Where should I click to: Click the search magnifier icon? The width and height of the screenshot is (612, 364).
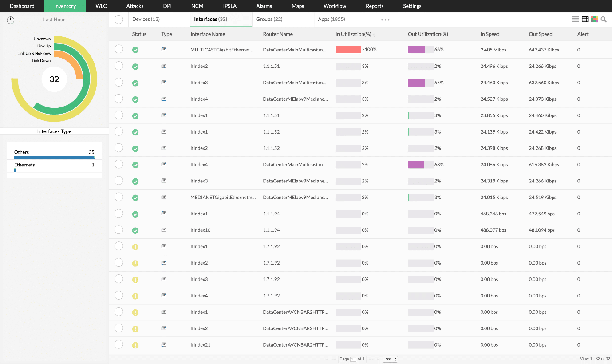click(604, 20)
